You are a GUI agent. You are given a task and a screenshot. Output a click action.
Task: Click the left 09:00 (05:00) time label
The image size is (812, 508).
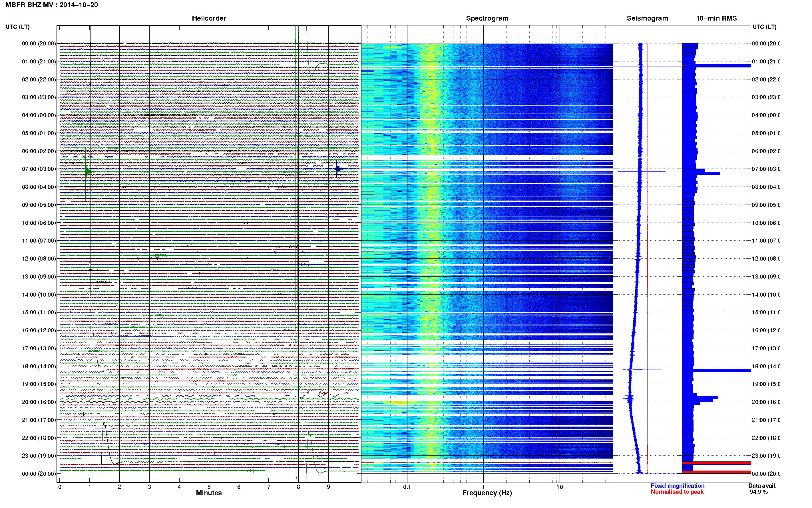(39, 205)
